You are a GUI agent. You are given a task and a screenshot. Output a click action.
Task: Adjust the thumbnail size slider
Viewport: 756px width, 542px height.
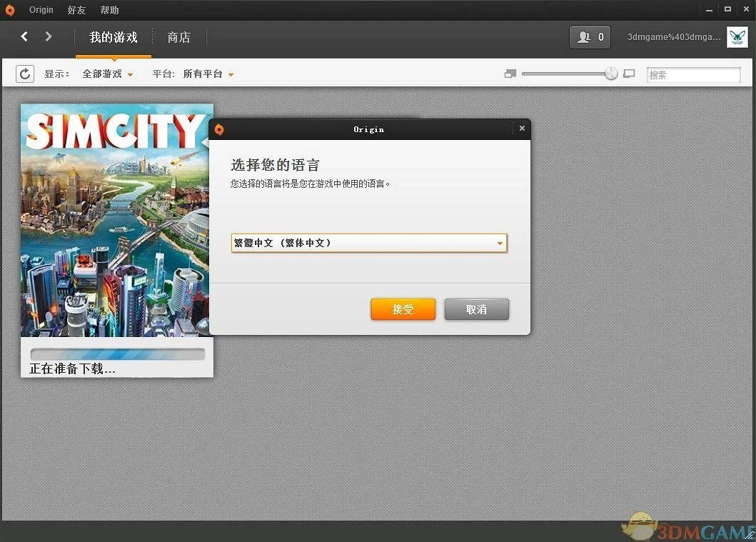pos(610,73)
